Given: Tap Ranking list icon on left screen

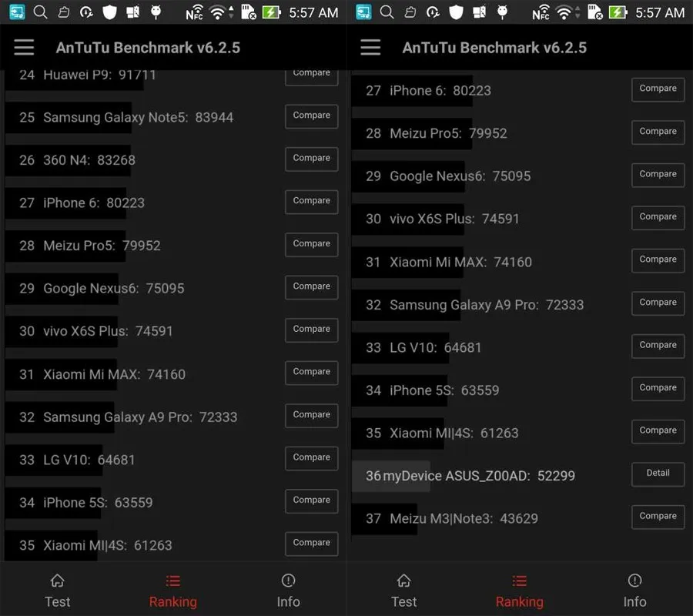Looking at the screenshot, I should tap(172, 581).
